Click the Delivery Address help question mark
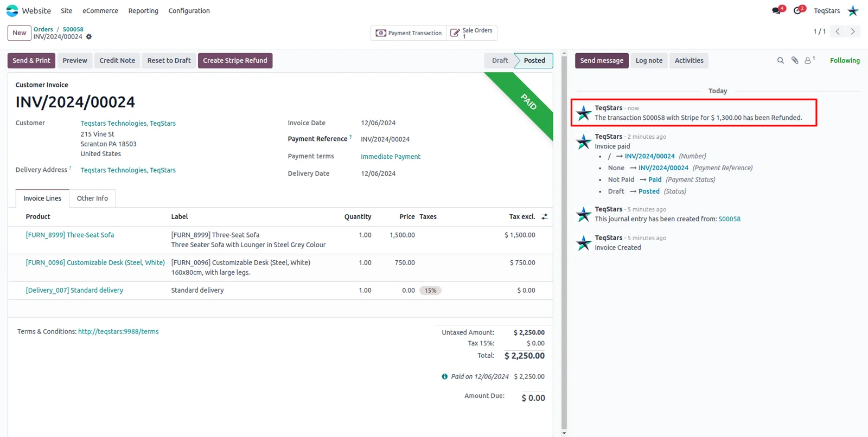This screenshot has width=868, height=437. [70, 168]
